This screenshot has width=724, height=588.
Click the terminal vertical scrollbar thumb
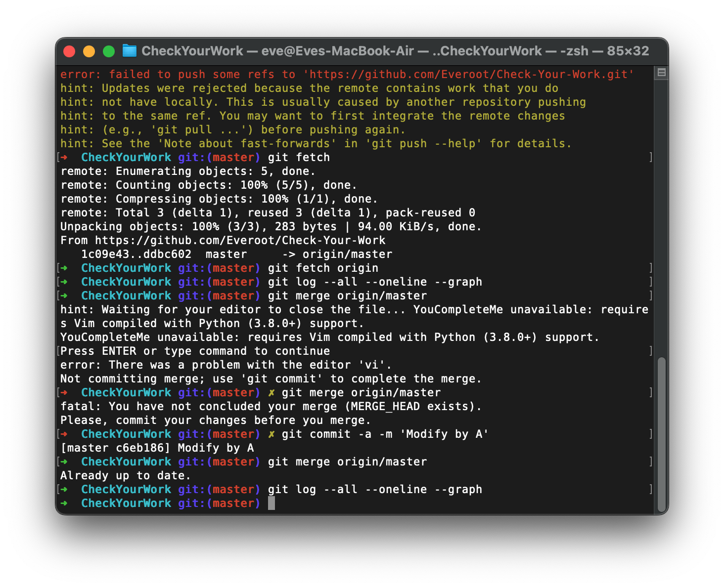pyautogui.click(x=662, y=434)
